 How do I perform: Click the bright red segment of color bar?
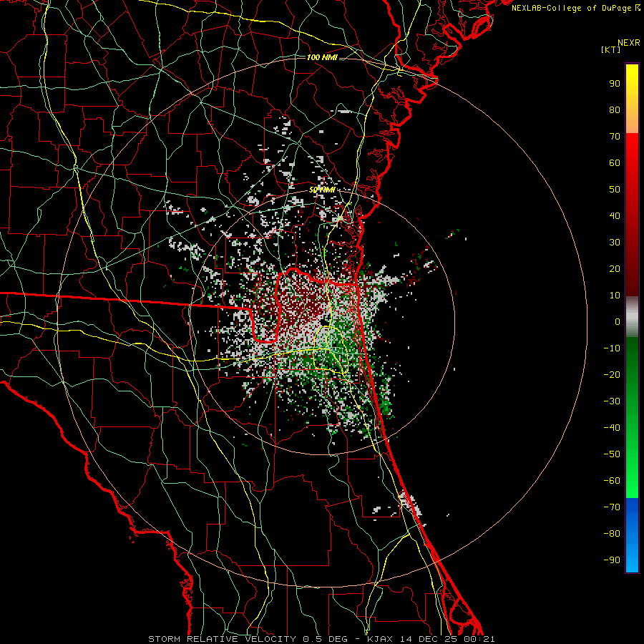click(x=632, y=215)
